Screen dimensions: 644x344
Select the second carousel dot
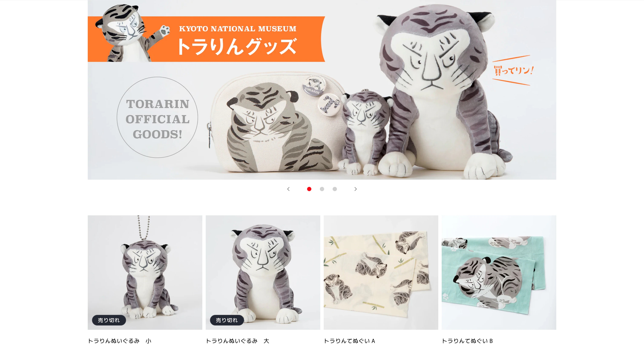[x=322, y=189]
